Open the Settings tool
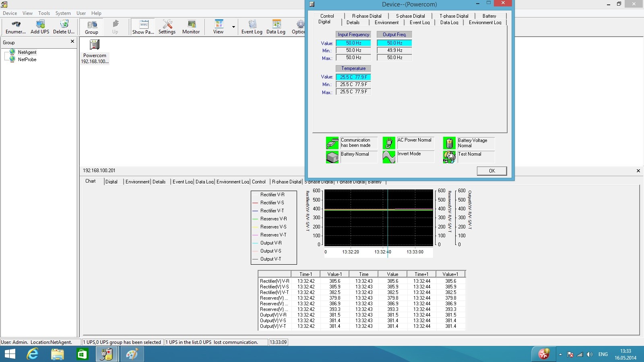Viewport: 644px width, 362px height. (x=167, y=27)
